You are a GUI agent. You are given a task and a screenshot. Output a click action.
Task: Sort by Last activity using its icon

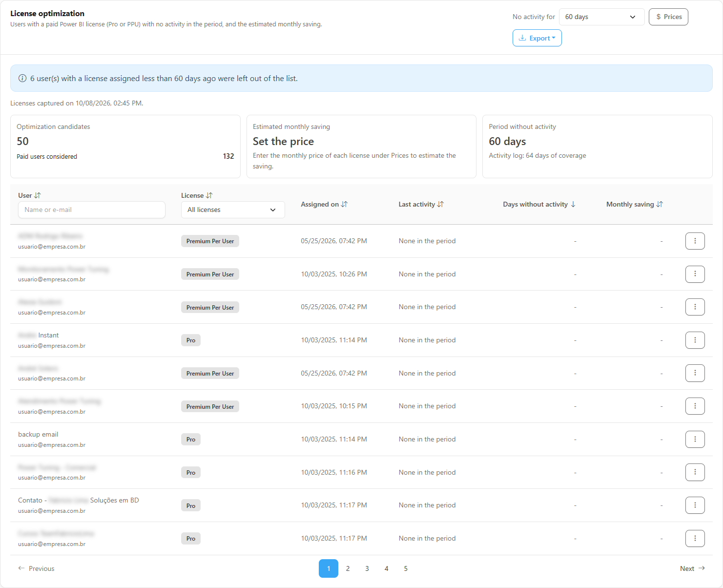click(x=441, y=204)
